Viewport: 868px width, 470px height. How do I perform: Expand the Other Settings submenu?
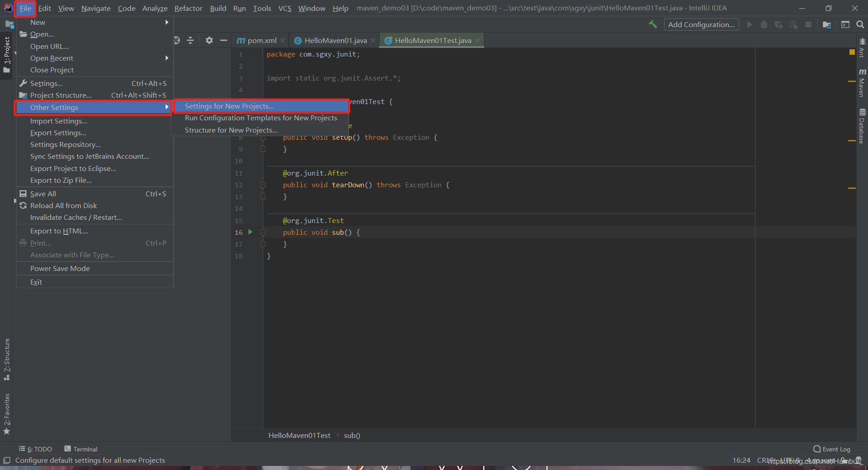93,107
